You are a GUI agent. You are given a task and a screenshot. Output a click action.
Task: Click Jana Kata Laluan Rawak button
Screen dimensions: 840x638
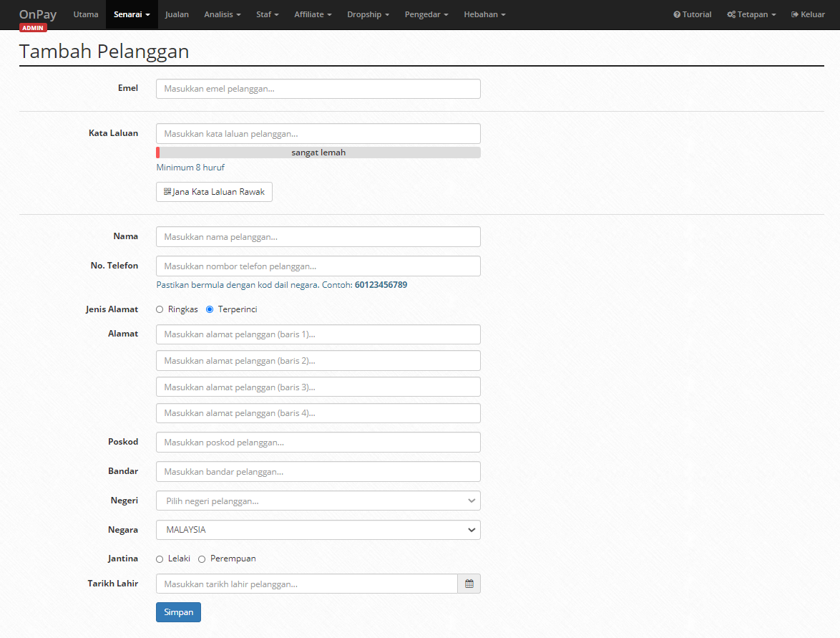click(x=214, y=192)
